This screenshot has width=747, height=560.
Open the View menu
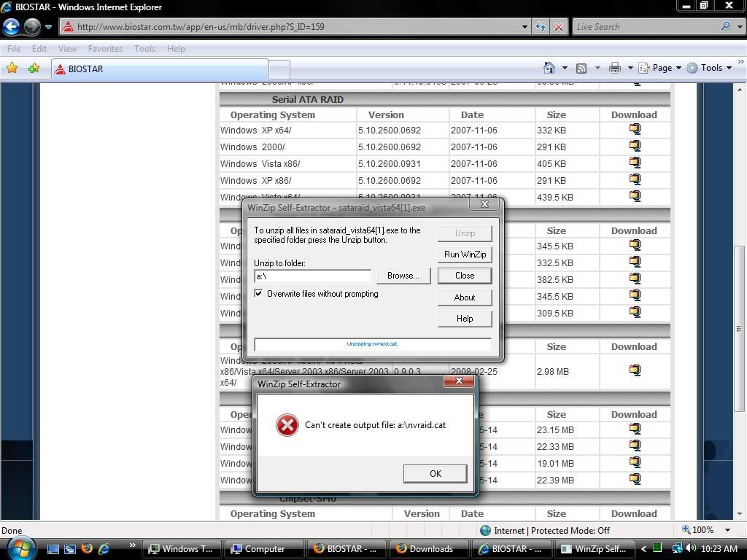coord(67,49)
